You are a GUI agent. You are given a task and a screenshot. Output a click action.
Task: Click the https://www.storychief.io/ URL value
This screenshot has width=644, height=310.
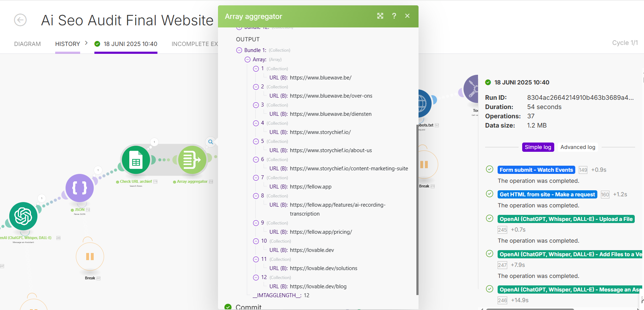(320, 132)
